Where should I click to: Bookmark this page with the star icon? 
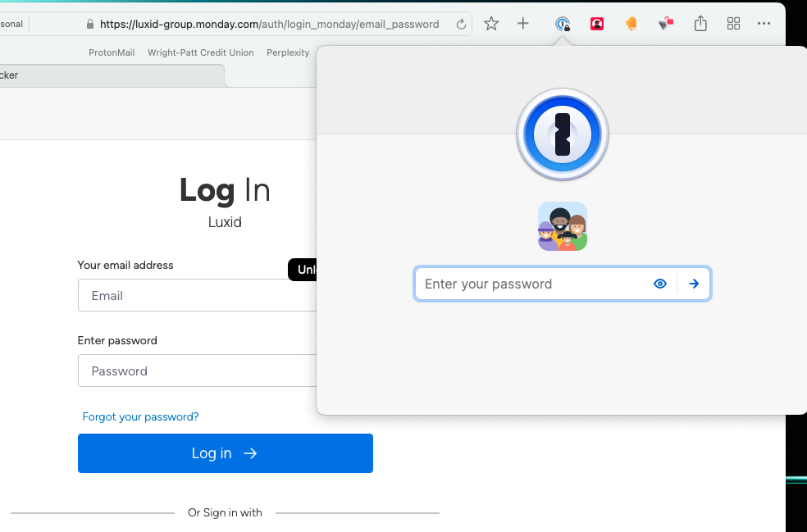pyautogui.click(x=491, y=24)
